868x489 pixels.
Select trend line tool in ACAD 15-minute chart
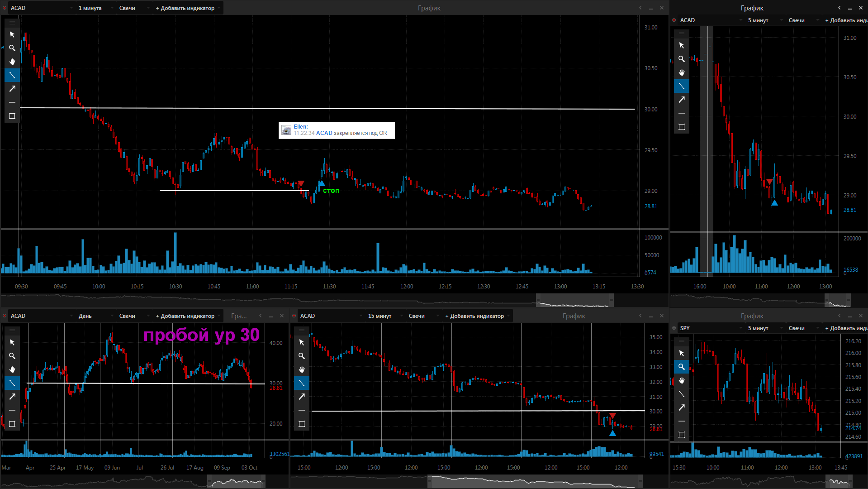click(302, 383)
